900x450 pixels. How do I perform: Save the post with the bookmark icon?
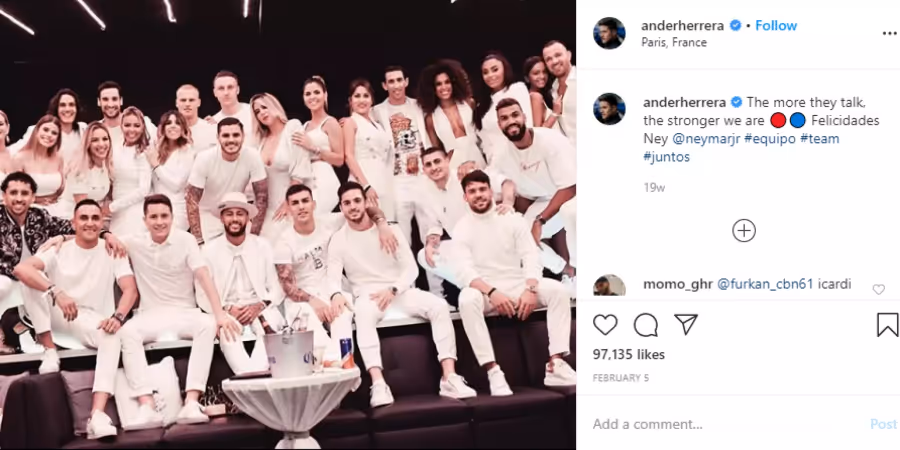887,325
